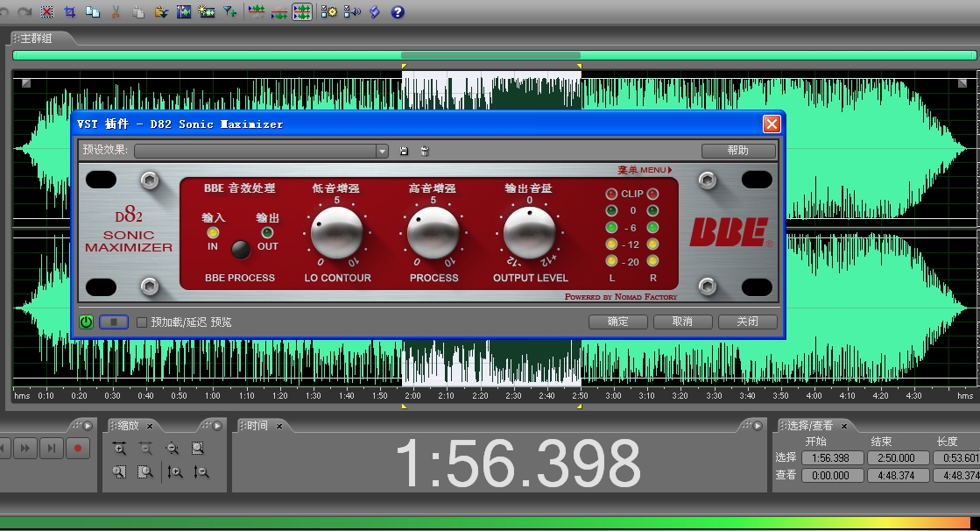Click the vertical zoom out icon

(x=201, y=472)
